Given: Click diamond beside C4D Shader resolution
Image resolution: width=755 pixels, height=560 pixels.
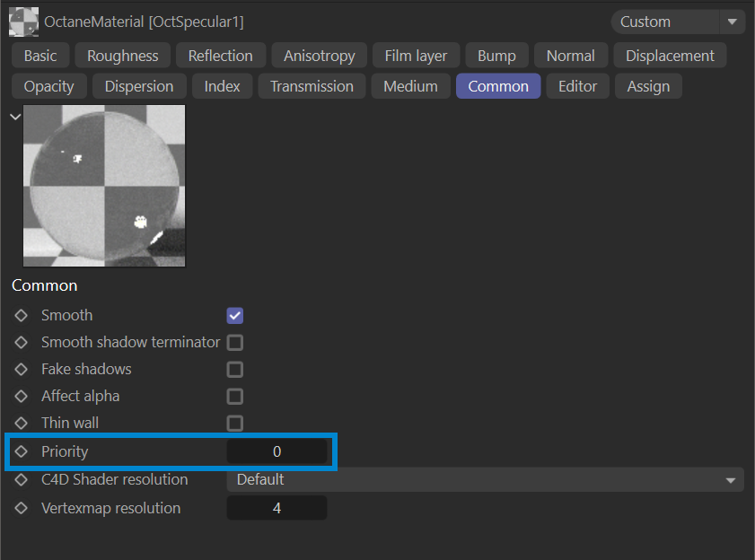Looking at the screenshot, I should 21,479.
